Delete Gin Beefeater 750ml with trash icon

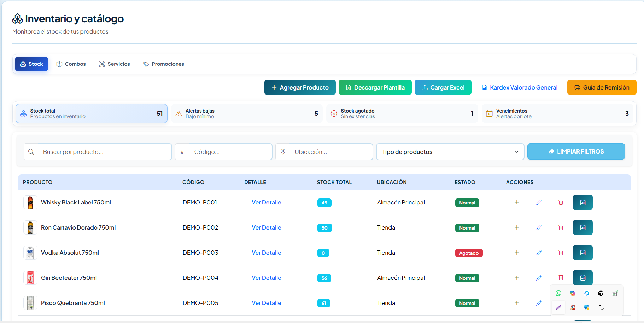coord(561,278)
